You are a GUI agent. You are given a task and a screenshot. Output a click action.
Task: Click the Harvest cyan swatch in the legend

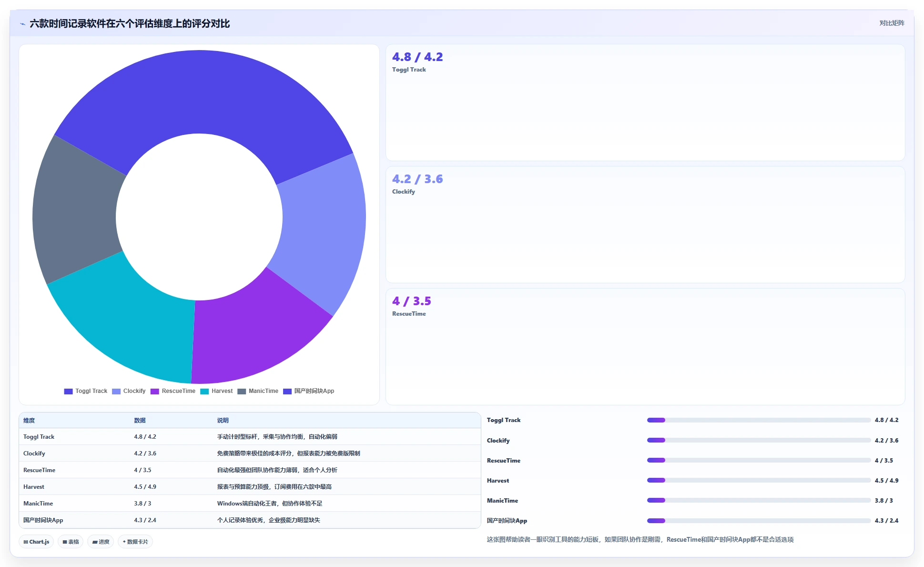point(204,392)
